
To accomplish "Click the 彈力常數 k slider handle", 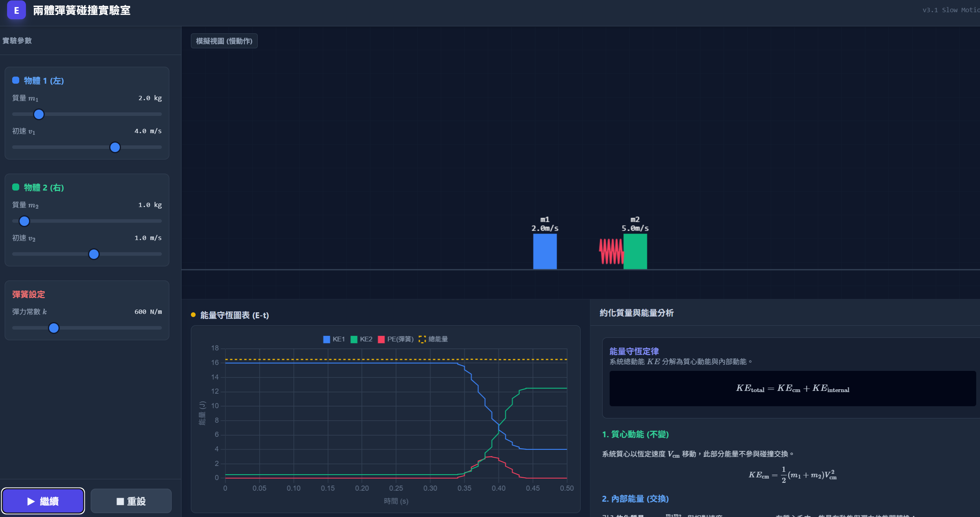I will pyautogui.click(x=53, y=328).
